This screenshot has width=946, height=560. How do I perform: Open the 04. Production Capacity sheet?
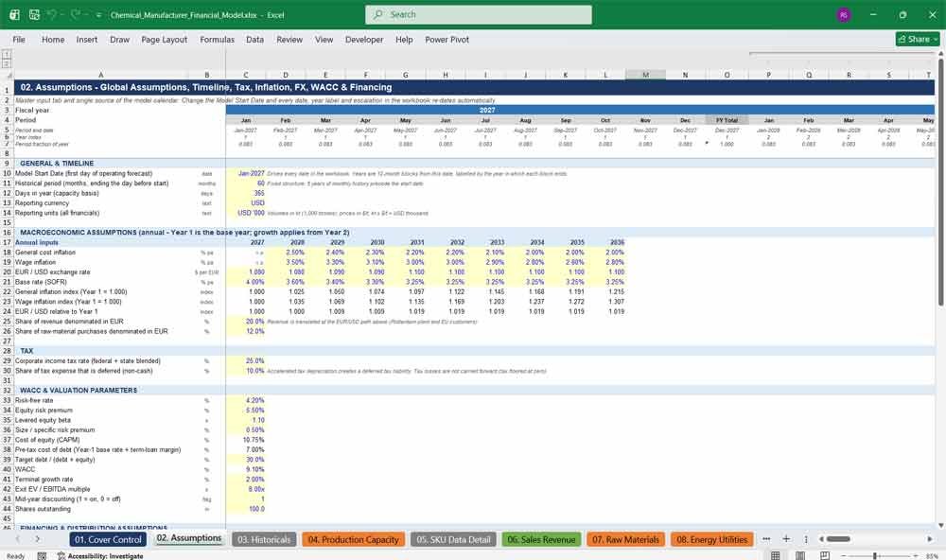[353, 539]
